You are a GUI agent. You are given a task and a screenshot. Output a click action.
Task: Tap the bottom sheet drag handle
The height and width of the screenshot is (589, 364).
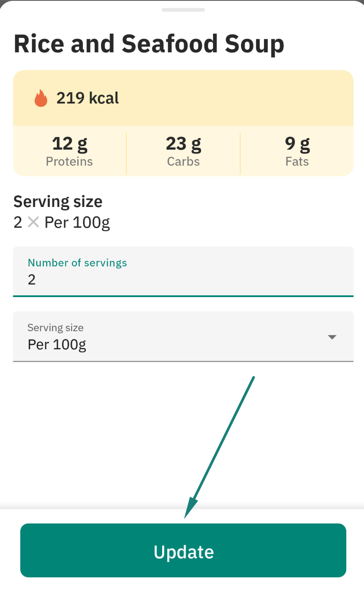(183, 9)
